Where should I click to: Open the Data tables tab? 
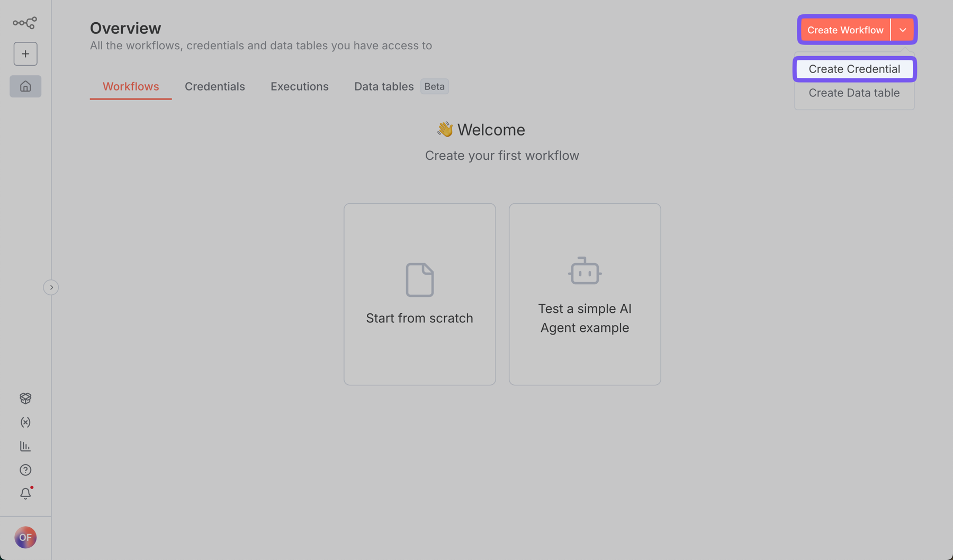tap(384, 87)
